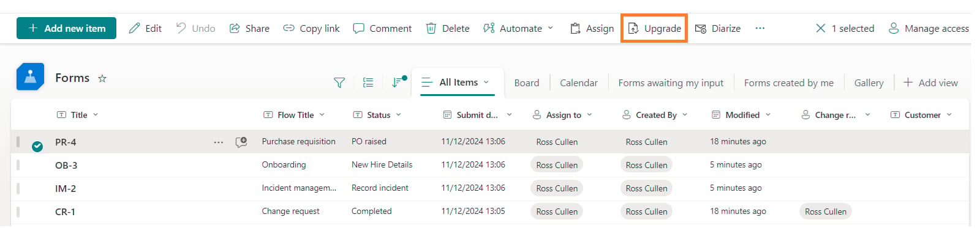
Task: Open the Flow Title column dropdown
Action: [322, 115]
